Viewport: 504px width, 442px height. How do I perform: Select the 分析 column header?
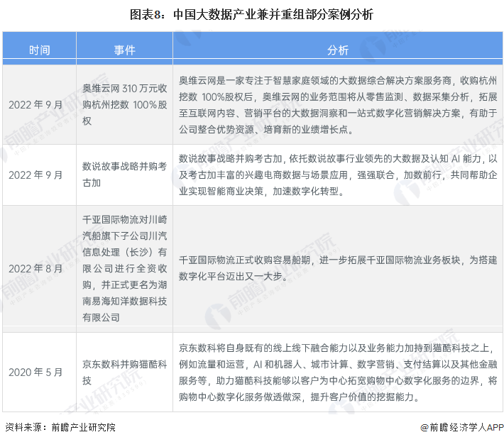coord(338,50)
